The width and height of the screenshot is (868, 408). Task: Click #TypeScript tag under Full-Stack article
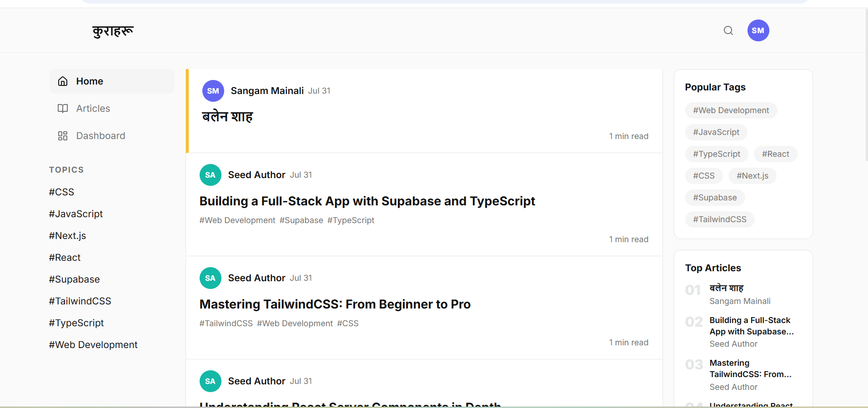point(351,220)
